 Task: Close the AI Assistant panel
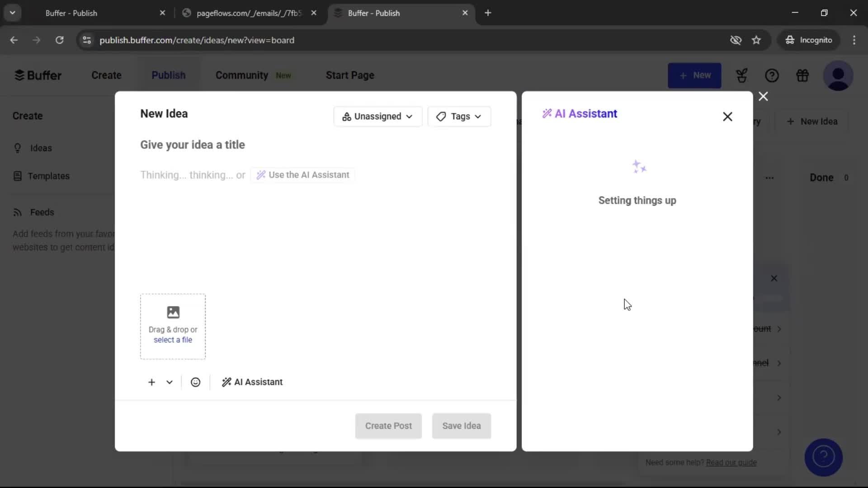click(727, 117)
